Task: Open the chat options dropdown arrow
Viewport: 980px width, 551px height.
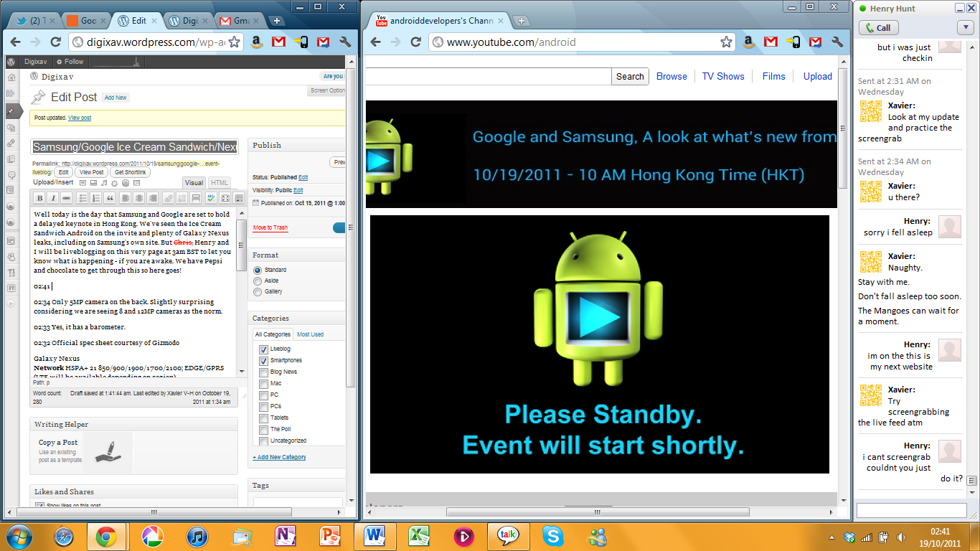Action: [964, 28]
